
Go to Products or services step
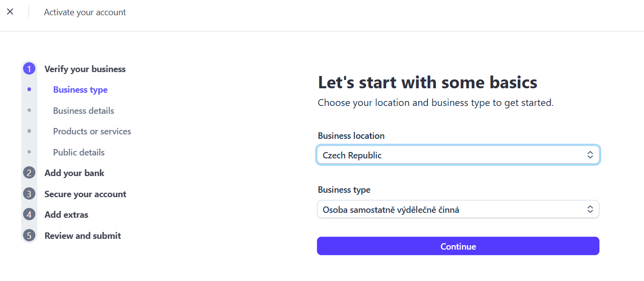[x=92, y=131]
